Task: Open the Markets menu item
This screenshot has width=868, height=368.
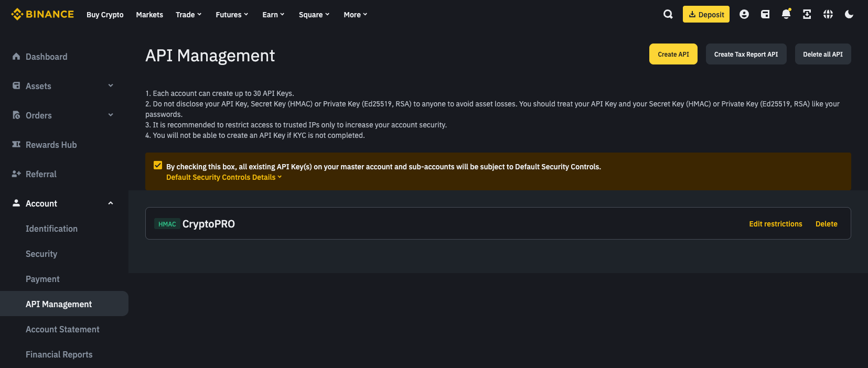Action: pos(149,15)
